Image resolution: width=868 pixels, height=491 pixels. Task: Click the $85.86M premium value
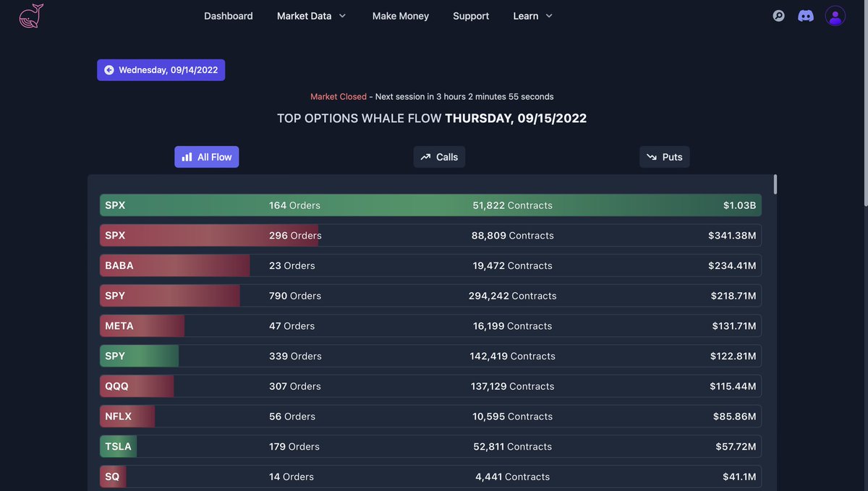coord(735,417)
